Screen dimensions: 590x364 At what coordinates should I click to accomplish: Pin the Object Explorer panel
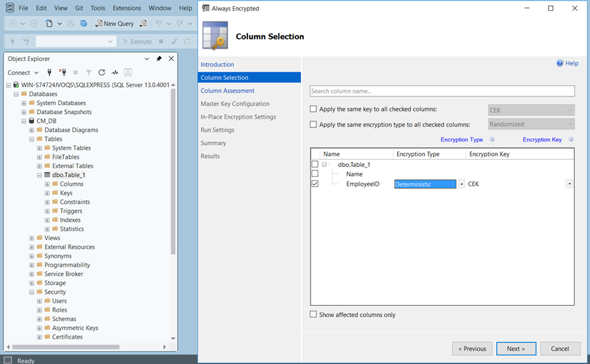coord(159,59)
